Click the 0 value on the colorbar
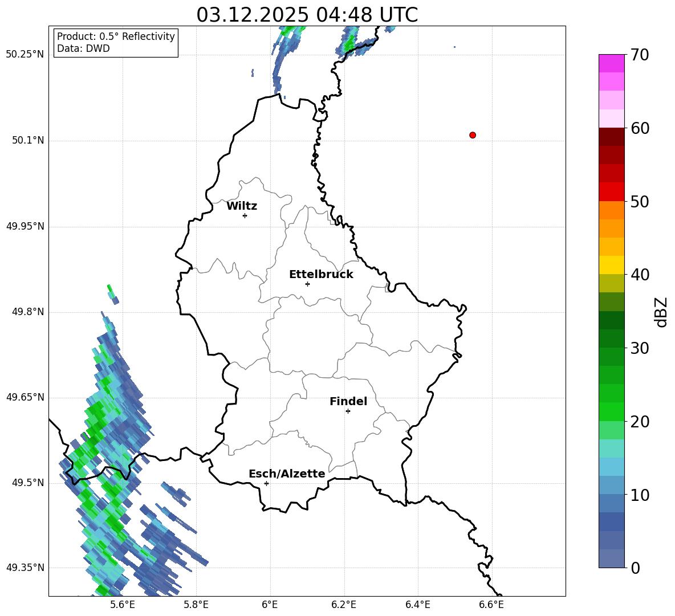675x616 pixels. (636, 568)
